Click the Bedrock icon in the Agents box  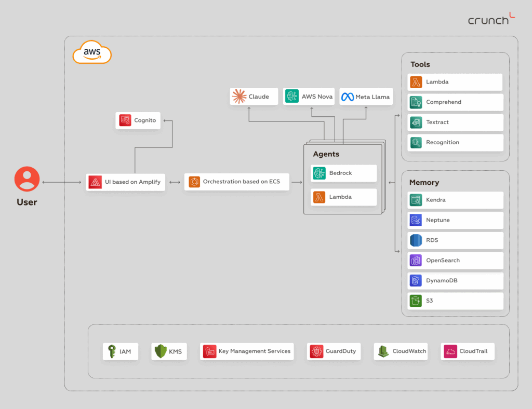320,173
